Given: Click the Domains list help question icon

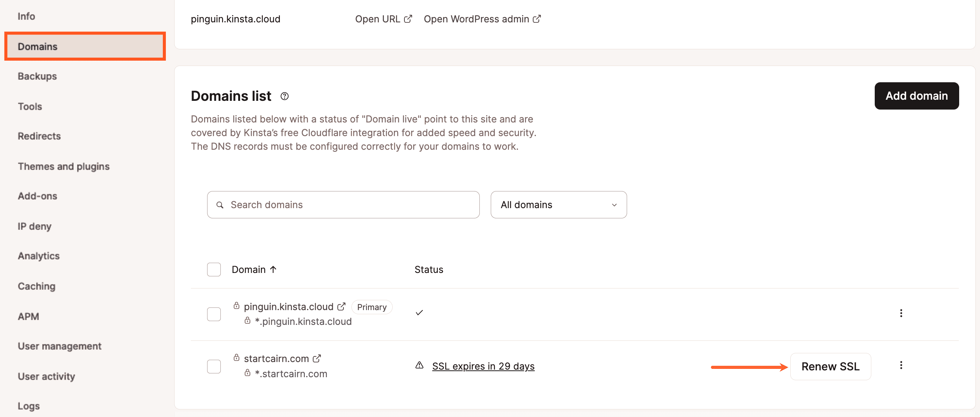Looking at the screenshot, I should (284, 96).
